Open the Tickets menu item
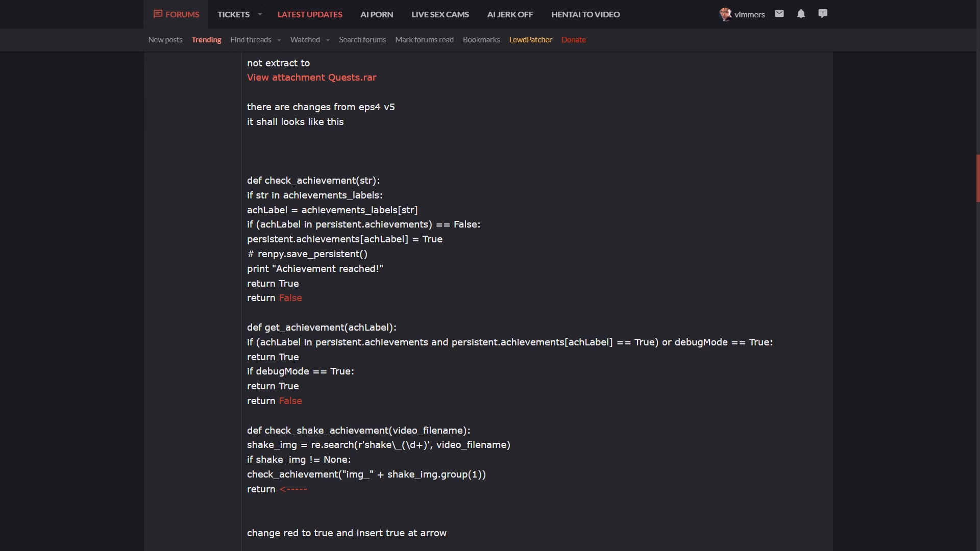This screenshot has width=980, height=551. 233,14
